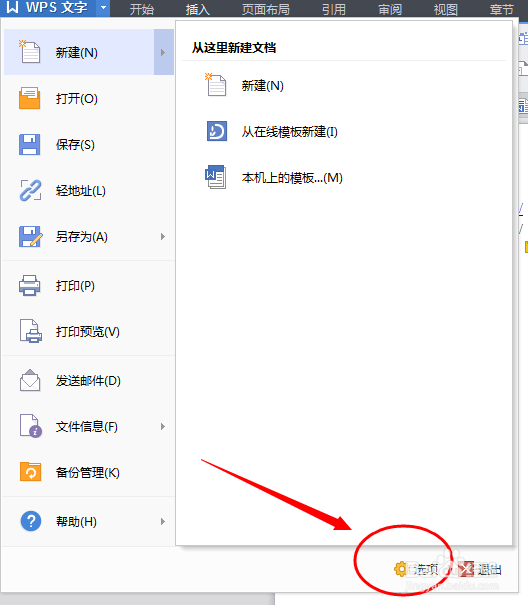Open the 开始 ribbon tab

pyautogui.click(x=142, y=9)
